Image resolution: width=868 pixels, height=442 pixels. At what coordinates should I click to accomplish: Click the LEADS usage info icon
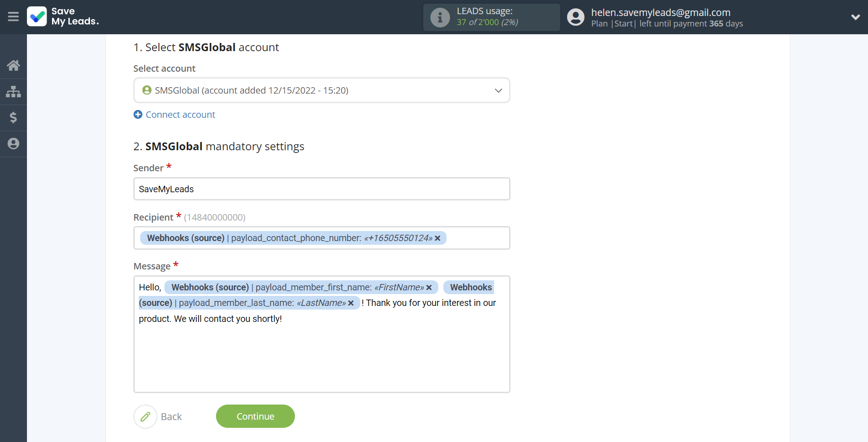pyautogui.click(x=440, y=17)
